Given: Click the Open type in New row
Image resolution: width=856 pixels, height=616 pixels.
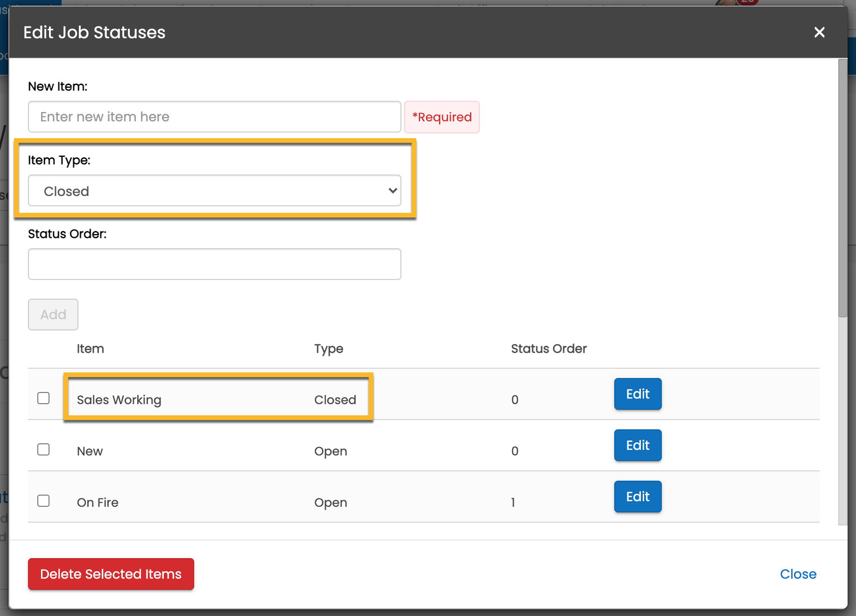Looking at the screenshot, I should tap(330, 451).
